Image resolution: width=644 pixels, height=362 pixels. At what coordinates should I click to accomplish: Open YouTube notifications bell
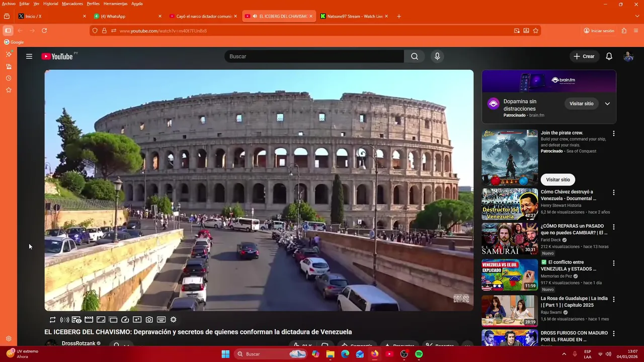coord(609,56)
